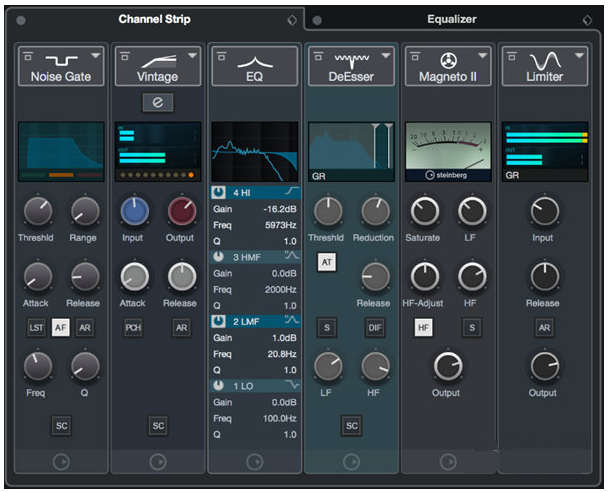This screenshot has height=492, width=609.
Task: Toggle the EQ band 1 LO power
Action: coord(219,386)
